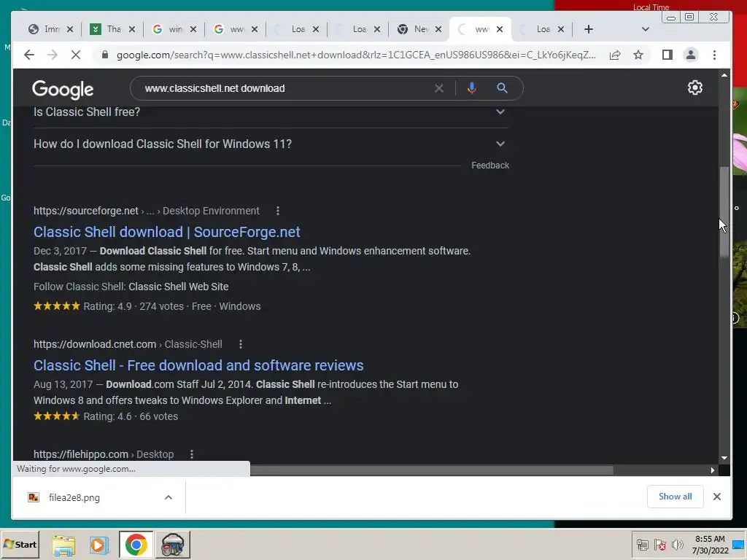Close the downloads bar
Viewport: 747px width, 560px height.
click(716, 496)
